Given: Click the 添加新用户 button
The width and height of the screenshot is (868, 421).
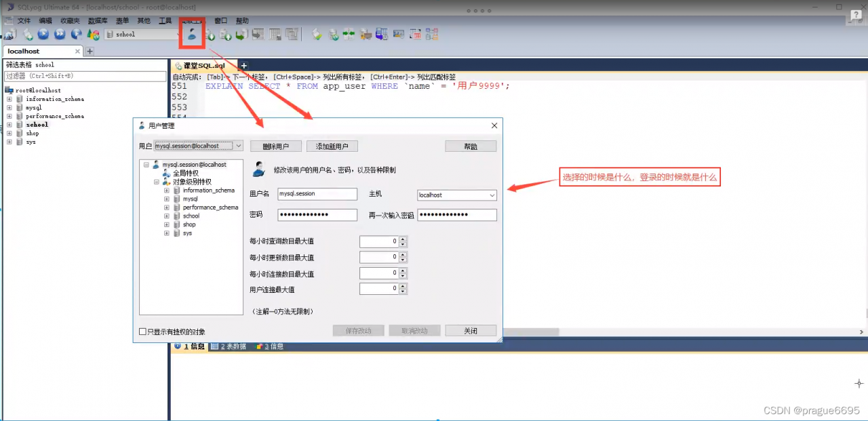Looking at the screenshot, I should [332, 146].
